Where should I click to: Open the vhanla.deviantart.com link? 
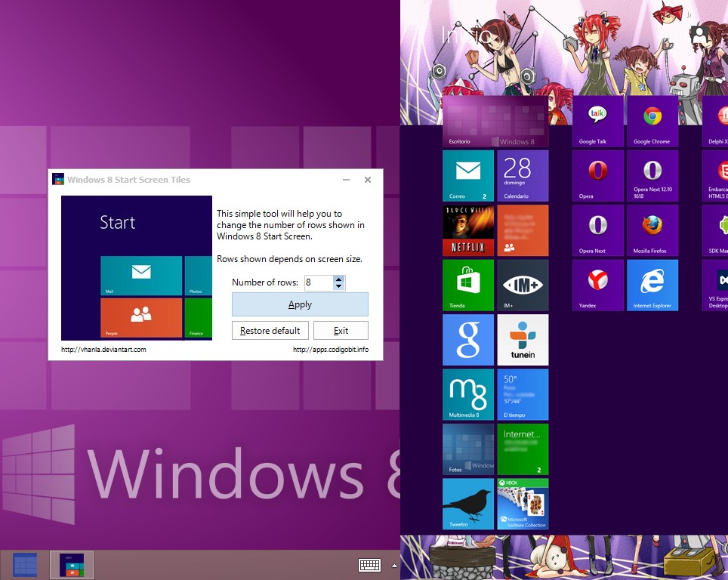[x=103, y=349]
